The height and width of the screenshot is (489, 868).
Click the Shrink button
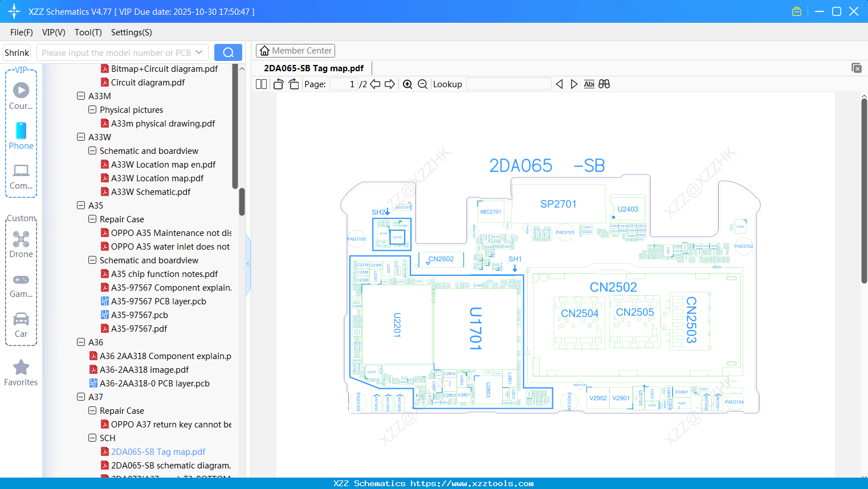point(17,52)
